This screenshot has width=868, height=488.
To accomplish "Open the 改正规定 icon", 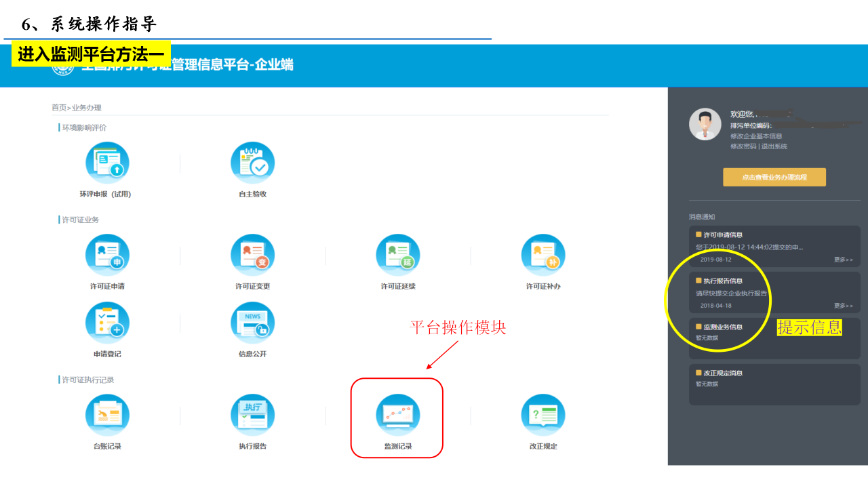I will [x=543, y=415].
